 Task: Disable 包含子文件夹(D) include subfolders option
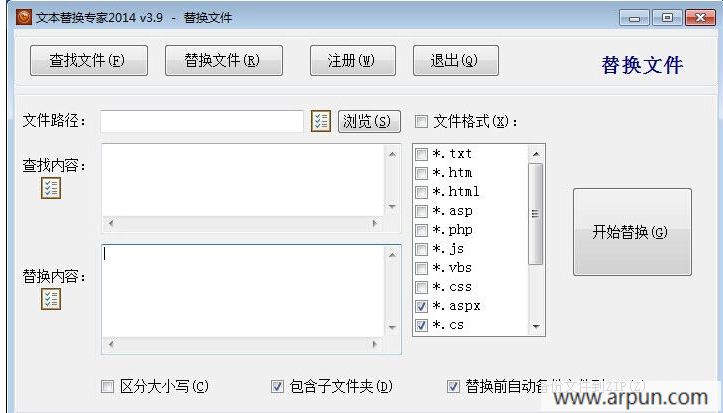click(x=277, y=386)
